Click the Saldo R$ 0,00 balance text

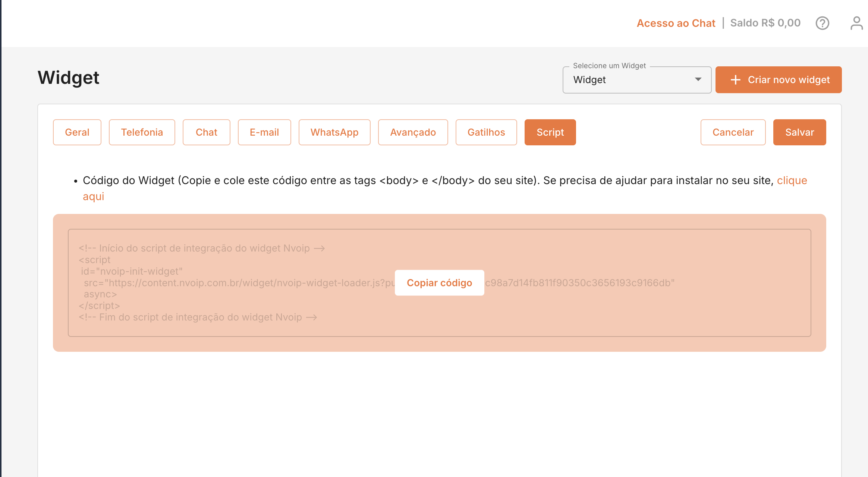click(x=765, y=23)
